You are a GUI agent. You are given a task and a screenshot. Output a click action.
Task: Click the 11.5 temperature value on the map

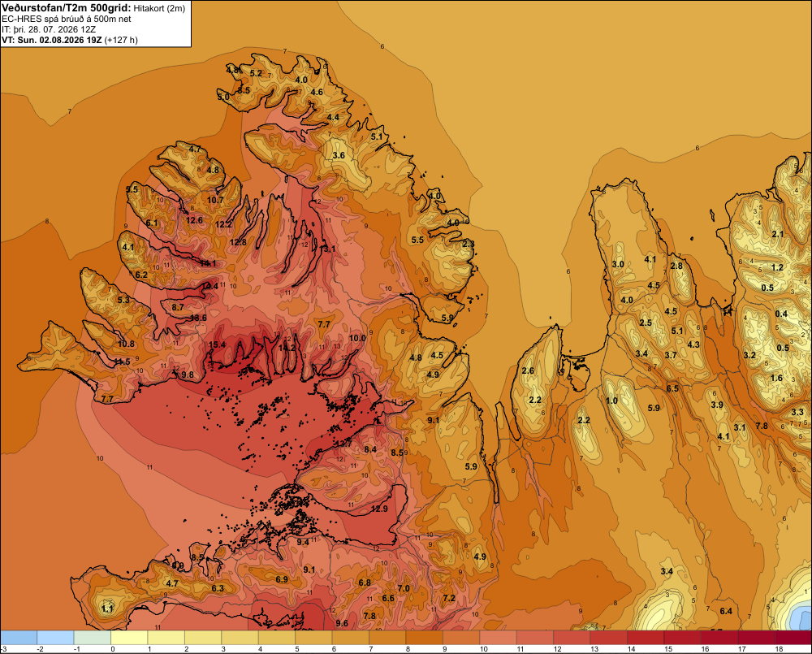122,362
